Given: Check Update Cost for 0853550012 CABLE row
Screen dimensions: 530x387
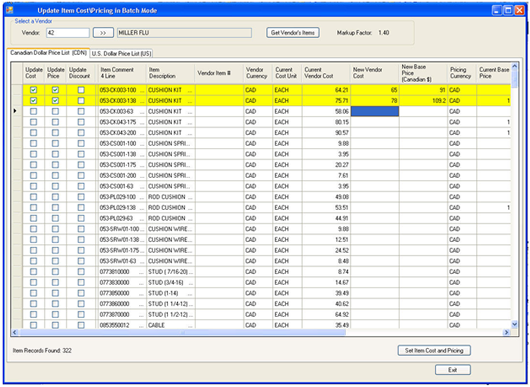Looking at the screenshot, I should (33, 325).
